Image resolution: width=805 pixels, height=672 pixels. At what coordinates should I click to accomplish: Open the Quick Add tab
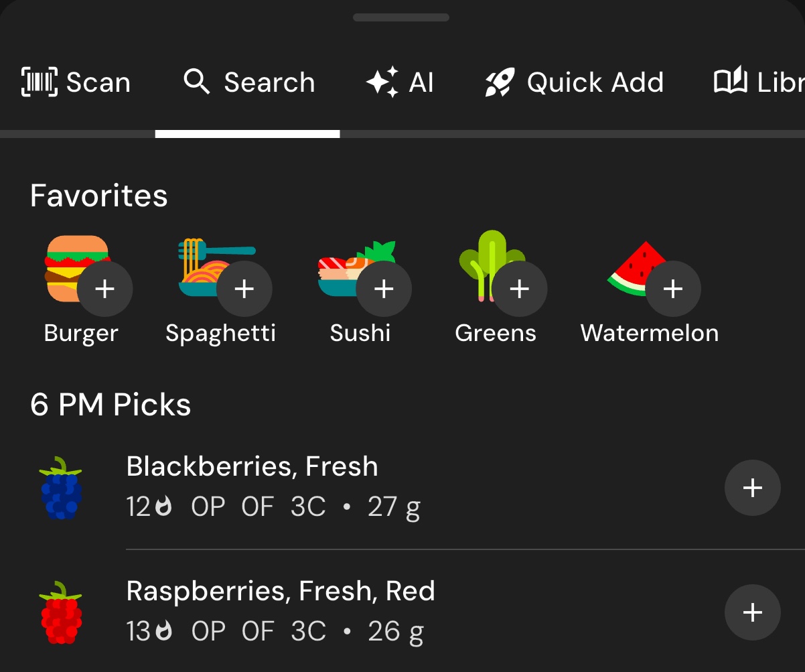pyautogui.click(x=574, y=82)
